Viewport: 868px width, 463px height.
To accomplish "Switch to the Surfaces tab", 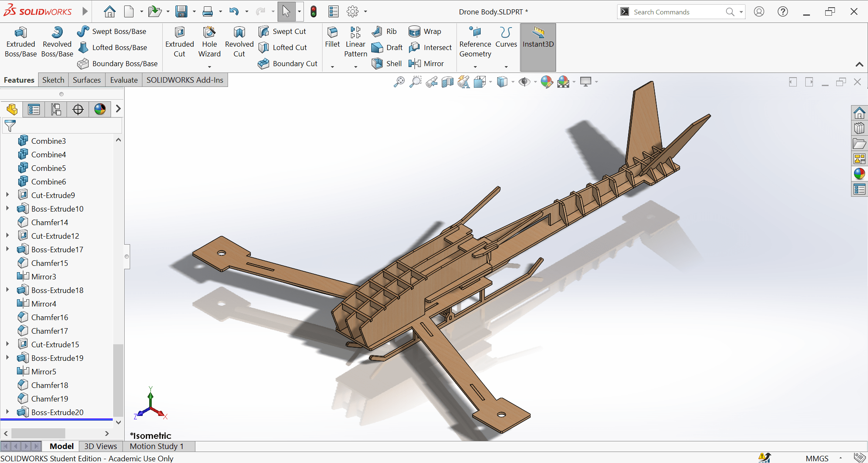I will [x=86, y=80].
